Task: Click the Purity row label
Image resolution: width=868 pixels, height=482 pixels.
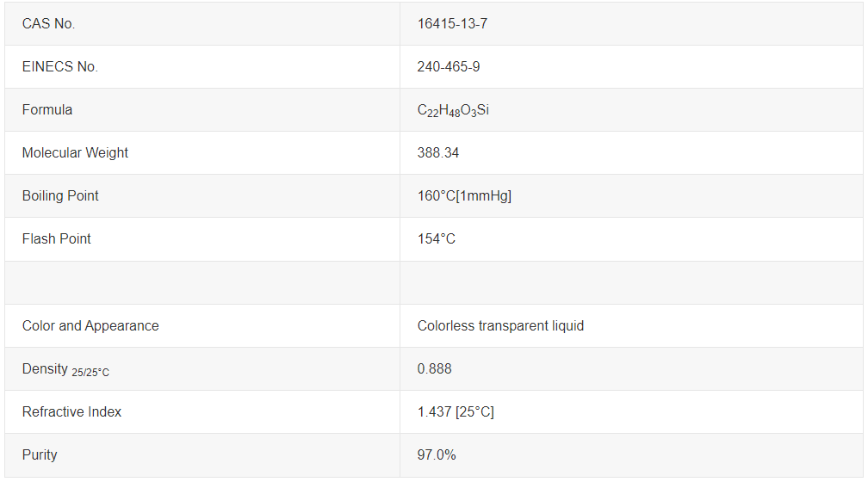Action: pyautogui.click(x=40, y=455)
